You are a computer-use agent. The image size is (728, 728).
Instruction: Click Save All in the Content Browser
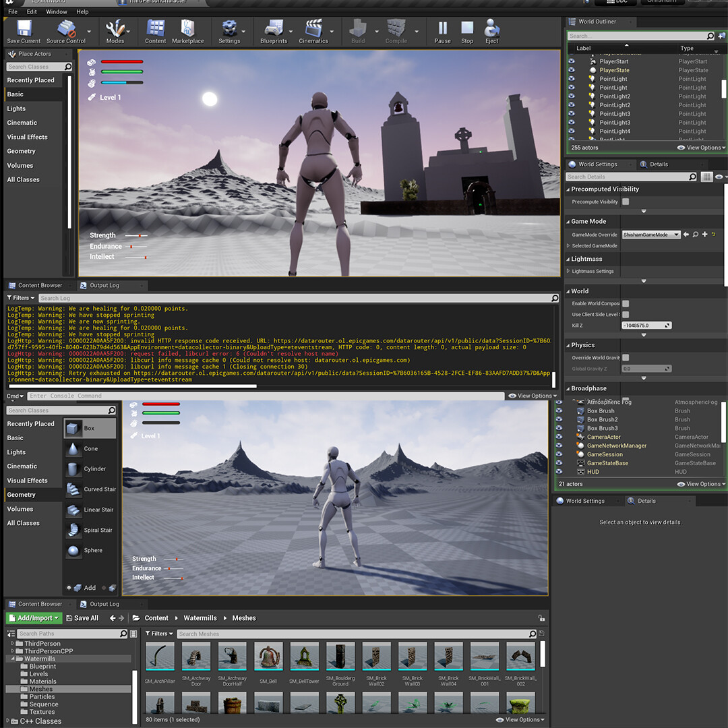82,617
